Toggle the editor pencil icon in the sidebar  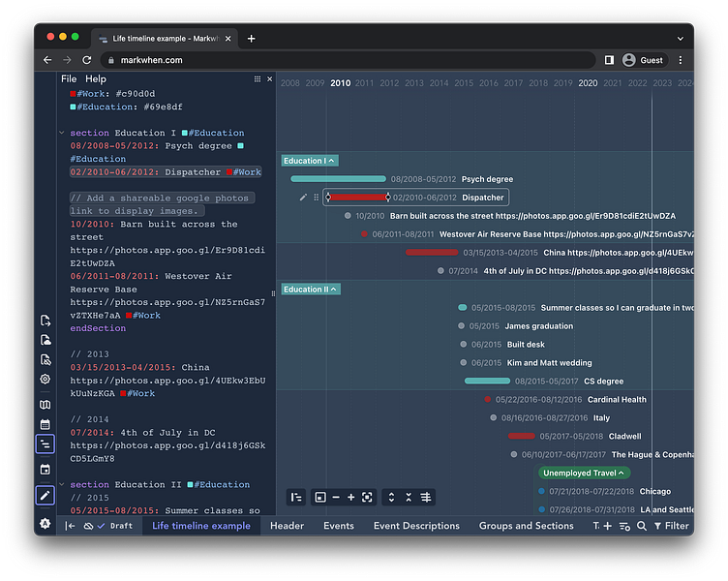click(x=45, y=495)
